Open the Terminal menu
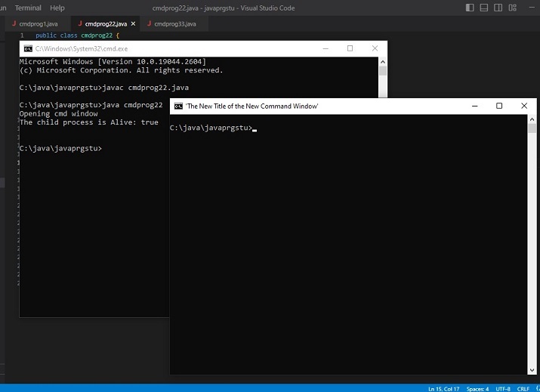 (28, 8)
